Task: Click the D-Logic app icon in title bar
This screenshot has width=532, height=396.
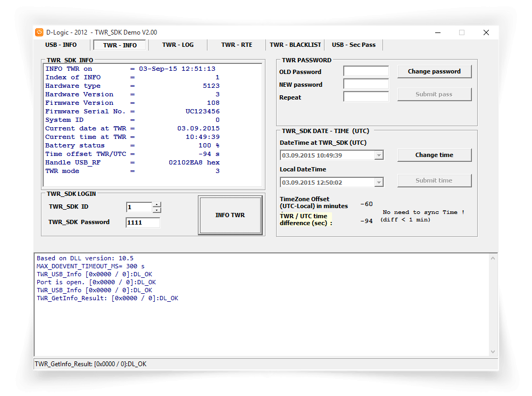Action: [39, 32]
